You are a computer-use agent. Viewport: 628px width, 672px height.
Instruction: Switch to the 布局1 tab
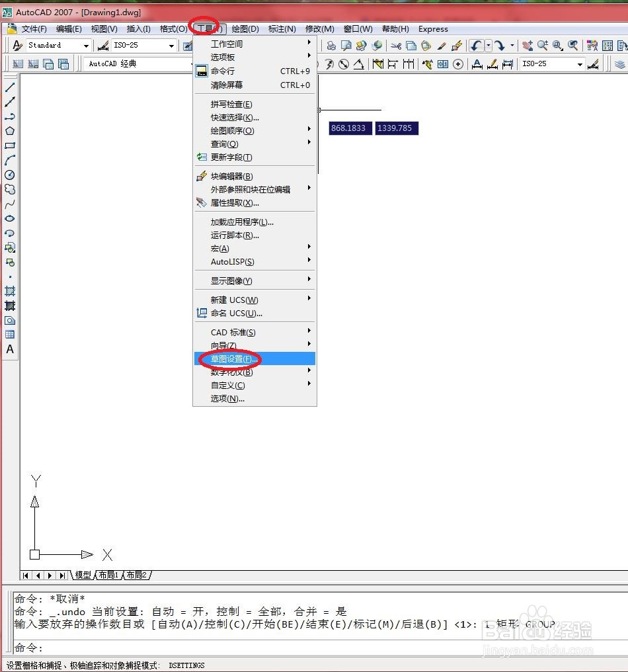pos(108,575)
